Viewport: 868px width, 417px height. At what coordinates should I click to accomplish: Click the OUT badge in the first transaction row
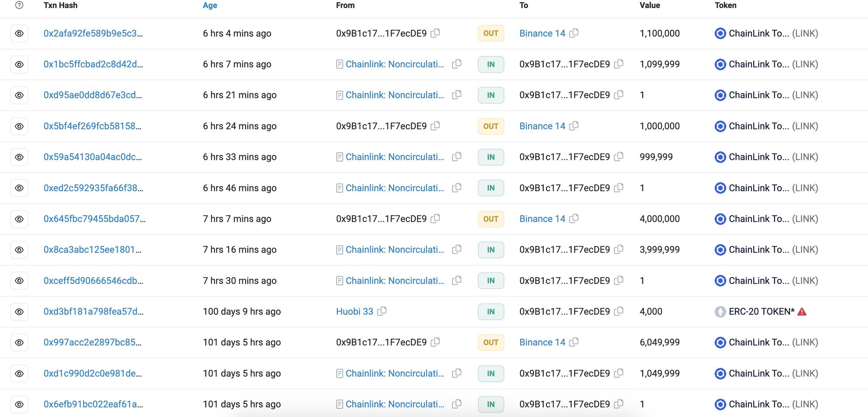pos(490,33)
